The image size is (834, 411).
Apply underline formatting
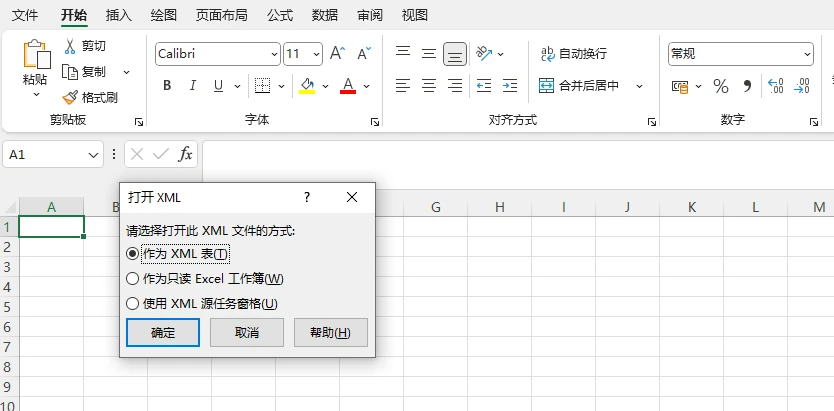tap(218, 86)
